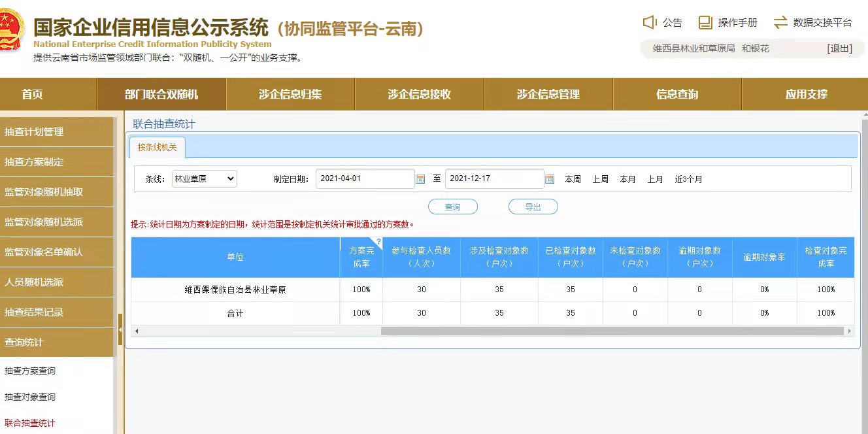Screen dimensions: 868x434
Task: Open 监管对象名单确认 in sidebar
Action: [57, 252]
